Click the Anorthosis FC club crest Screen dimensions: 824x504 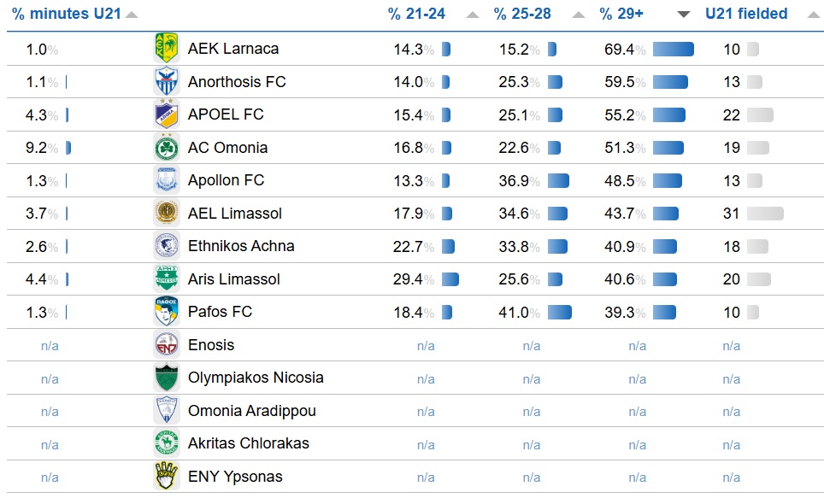click(167, 82)
